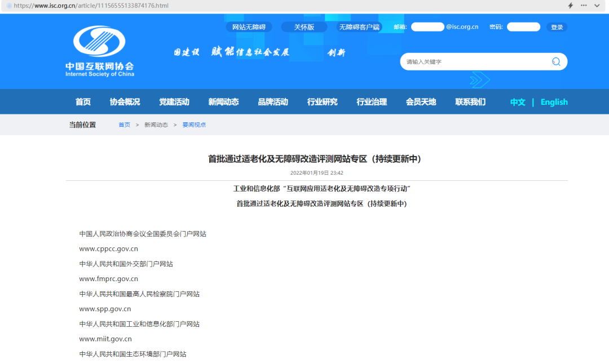The image size is (609, 364).
Task: Click the Internet Society of China logo
Action: click(99, 51)
